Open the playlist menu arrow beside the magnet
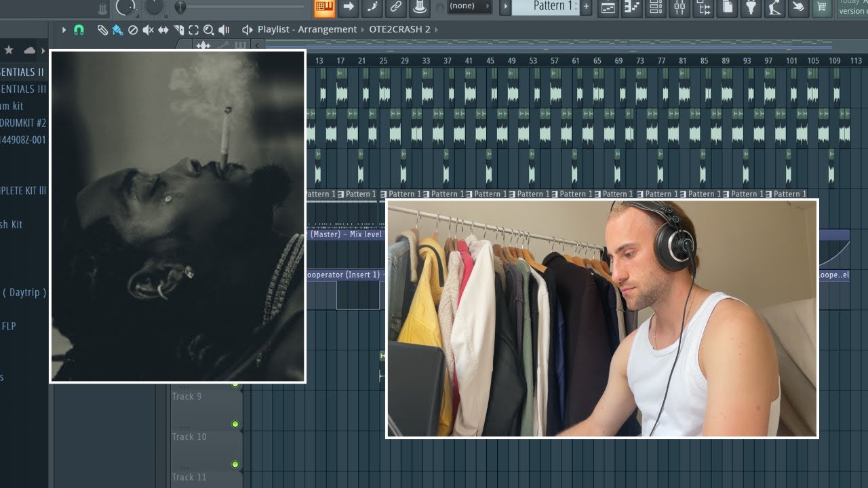This screenshot has width=868, height=488. pos(64,30)
